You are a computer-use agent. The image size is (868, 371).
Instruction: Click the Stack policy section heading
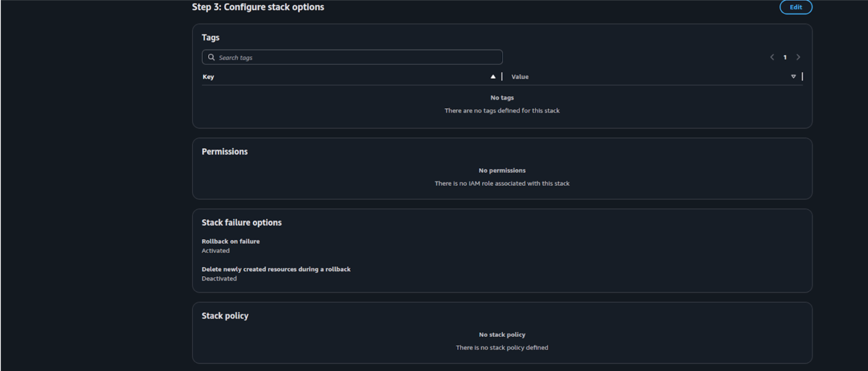coord(225,316)
